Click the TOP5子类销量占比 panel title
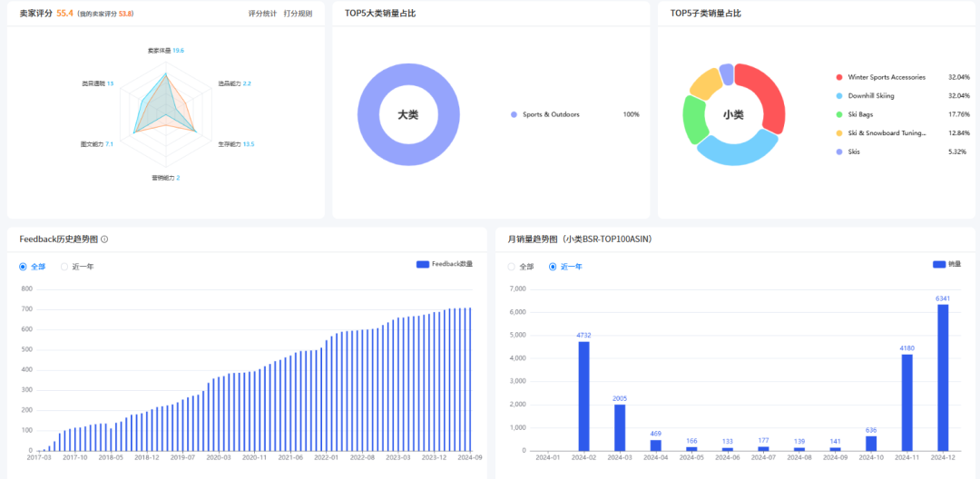 click(706, 13)
